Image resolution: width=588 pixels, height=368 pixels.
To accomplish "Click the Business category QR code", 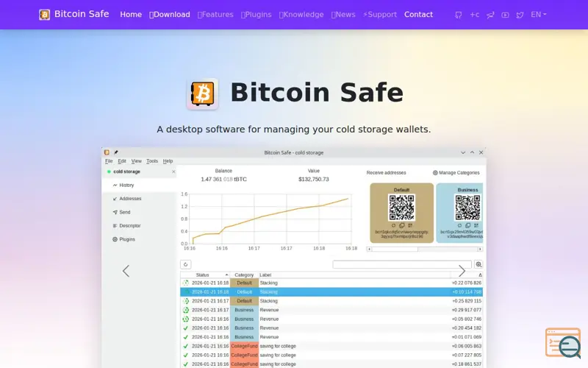I will (467, 208).
